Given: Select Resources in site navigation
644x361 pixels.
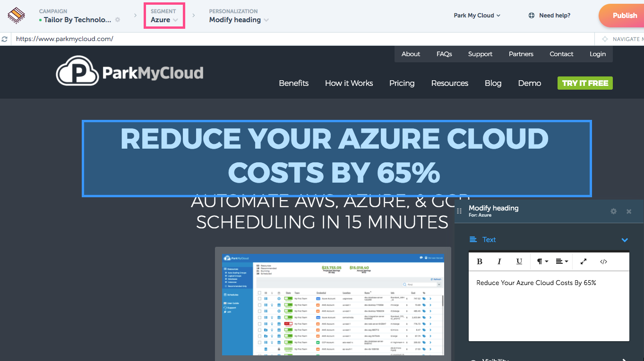Looking at the screenshot, I should tap(449, 83).
